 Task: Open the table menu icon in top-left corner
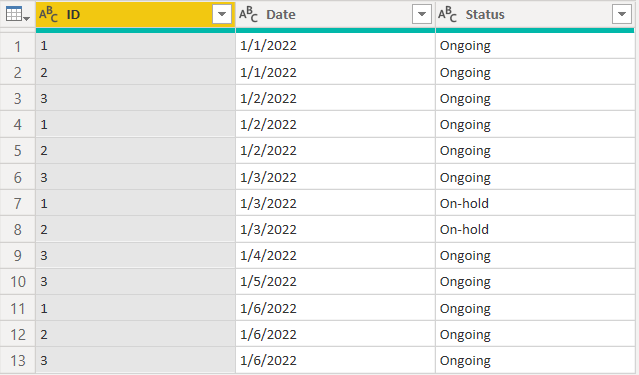(x=17, y=14)
